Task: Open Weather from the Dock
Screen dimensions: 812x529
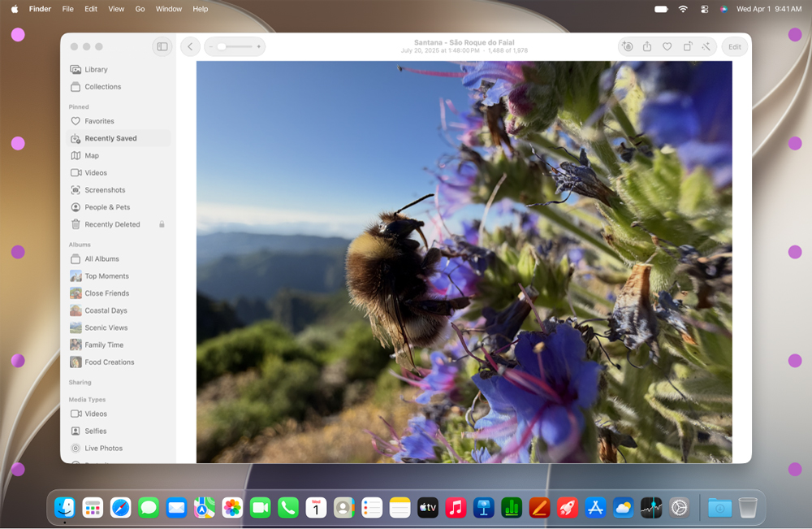Action: click(624, 508)
